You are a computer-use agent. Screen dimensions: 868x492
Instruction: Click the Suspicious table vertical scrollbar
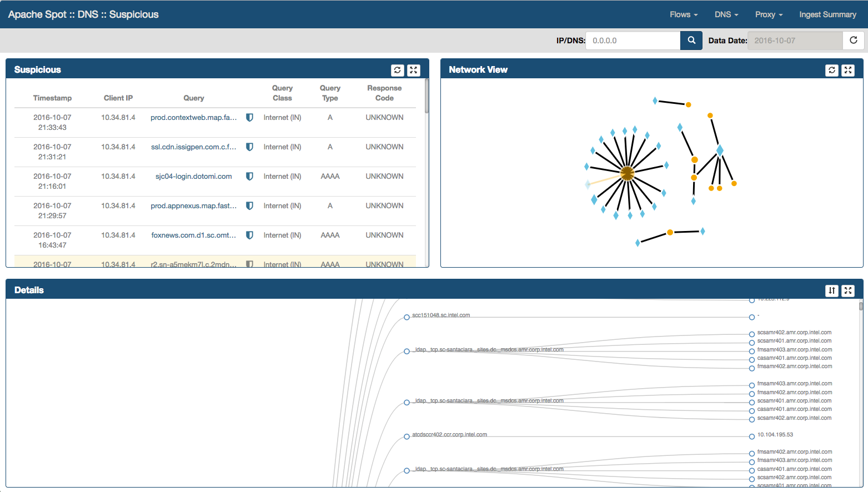point(427,97)
